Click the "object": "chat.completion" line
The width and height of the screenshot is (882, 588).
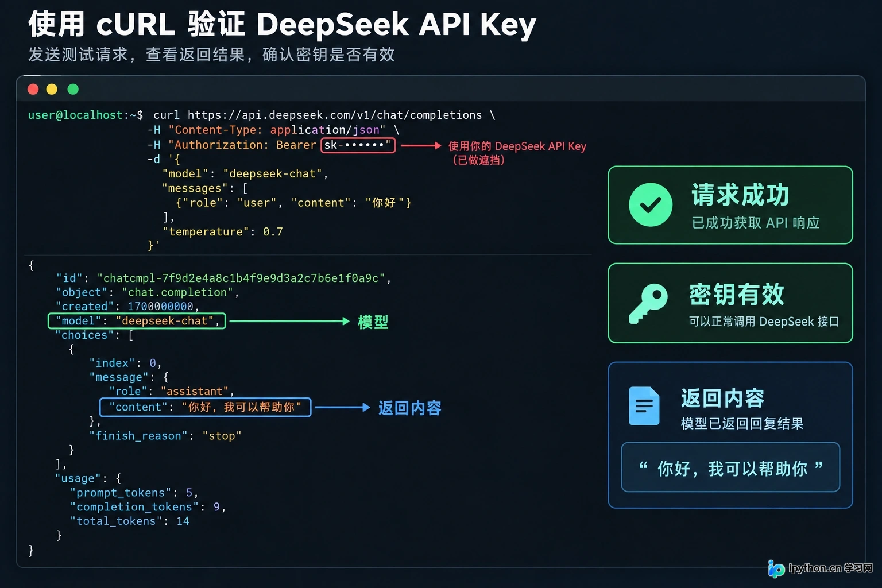pos(147,292)
